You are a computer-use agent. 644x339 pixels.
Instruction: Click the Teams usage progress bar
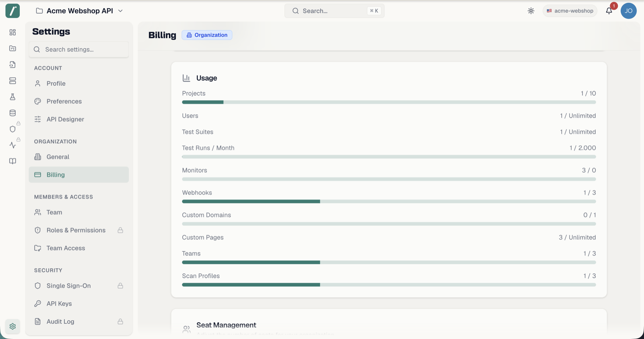pos(389,262)
